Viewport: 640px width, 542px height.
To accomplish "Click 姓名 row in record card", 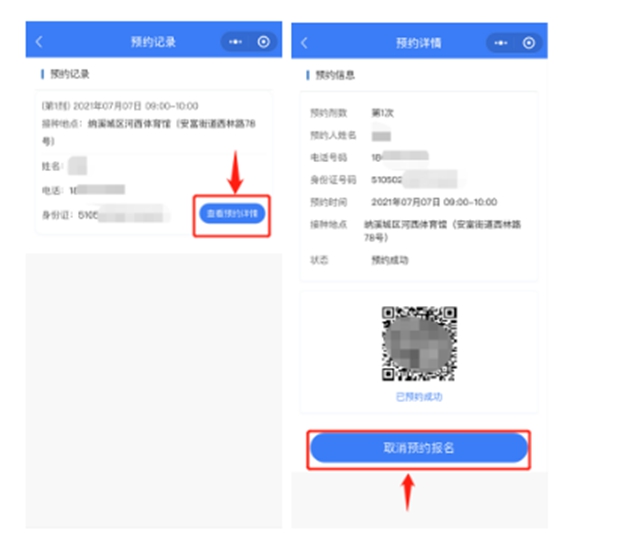I will pyautogui.click(x=64, y=166).
